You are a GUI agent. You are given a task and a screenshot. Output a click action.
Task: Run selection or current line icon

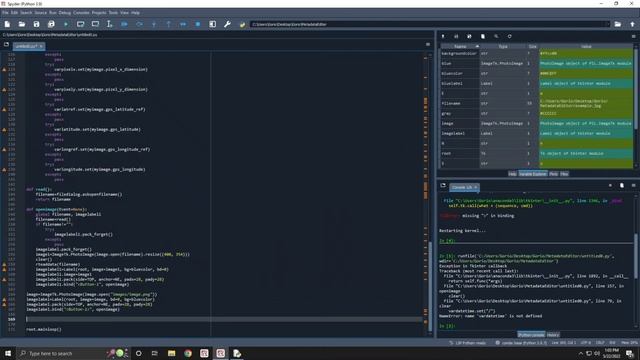click(x=109, y=24)
